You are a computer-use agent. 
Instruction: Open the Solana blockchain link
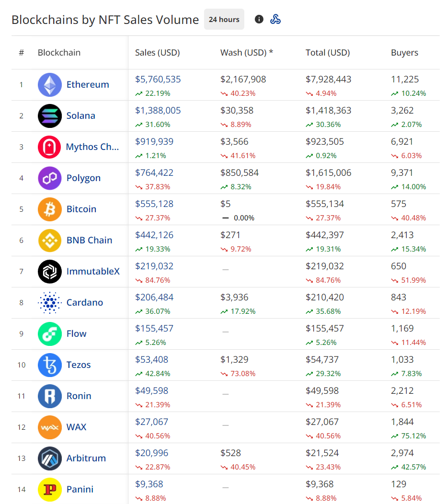[x=80, y=116]
